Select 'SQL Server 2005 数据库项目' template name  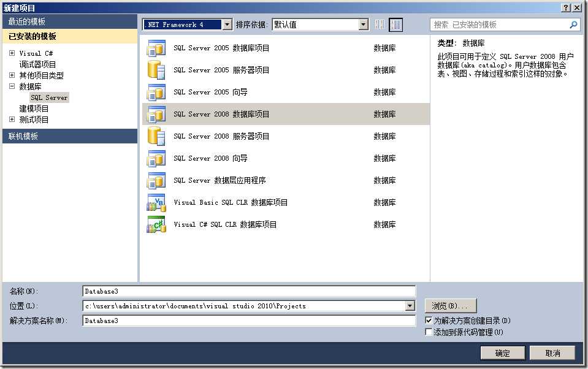[221, 48]
